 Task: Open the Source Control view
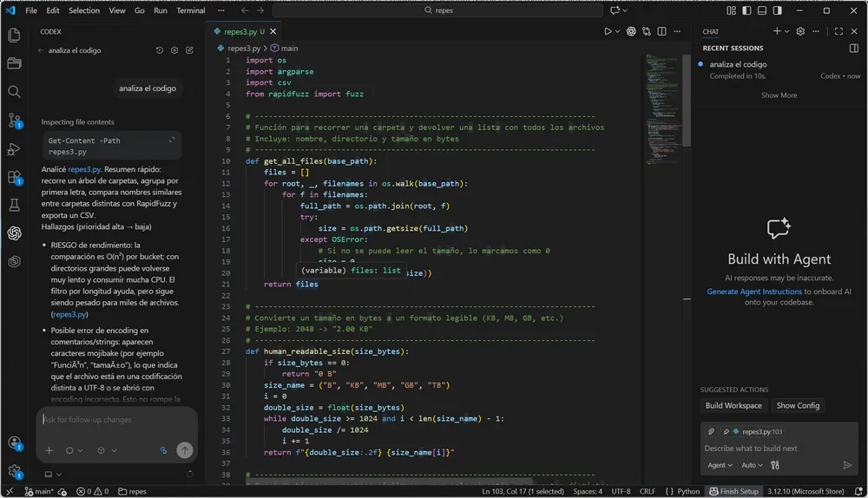point(15,120)
